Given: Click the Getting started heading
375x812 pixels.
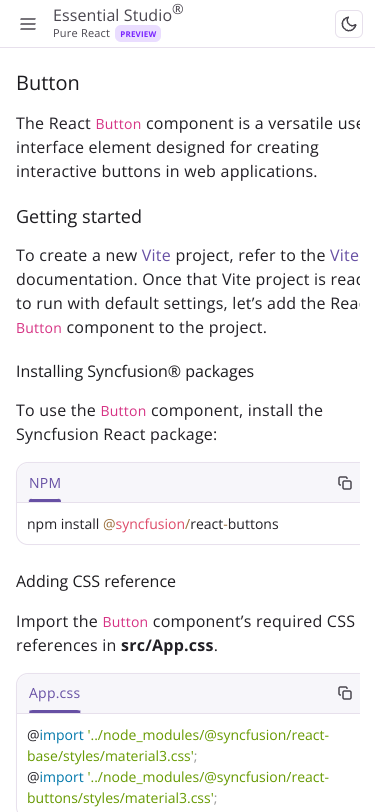Looking at the screenshot, I should (79, 216).
